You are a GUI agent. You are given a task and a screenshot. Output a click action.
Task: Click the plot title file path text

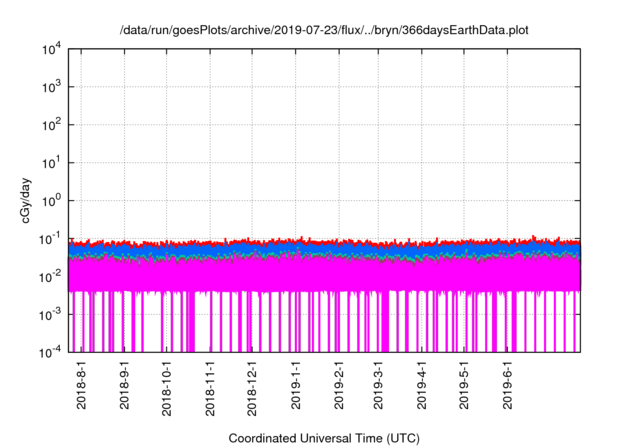coord(324,30)
